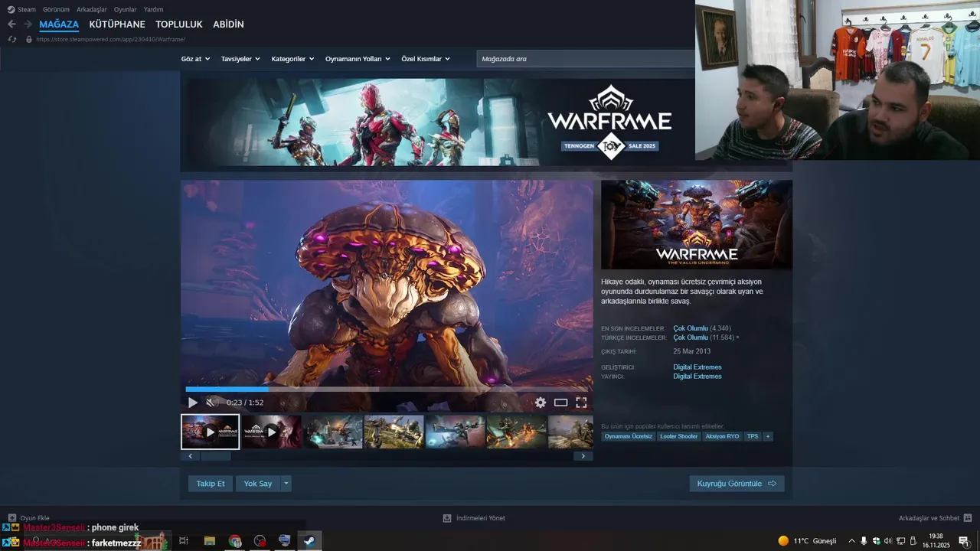The height and width of the screenshot is (551, 980).
Task: Open the Görünüm menu
Action: click(56, 9)
